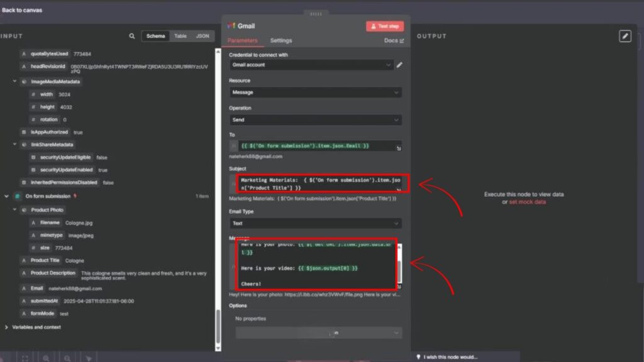Click the fit-to-view icon on the canvas toolbar

click(x=25, y=358)
